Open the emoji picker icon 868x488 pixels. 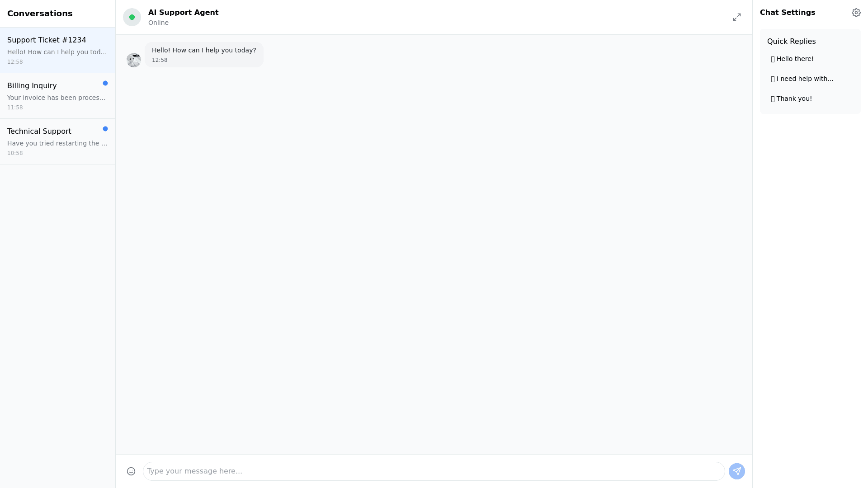[131, 471]
